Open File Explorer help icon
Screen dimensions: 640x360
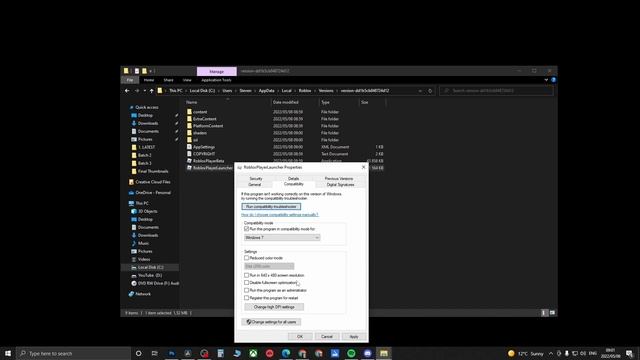click(x=553, y=80)
